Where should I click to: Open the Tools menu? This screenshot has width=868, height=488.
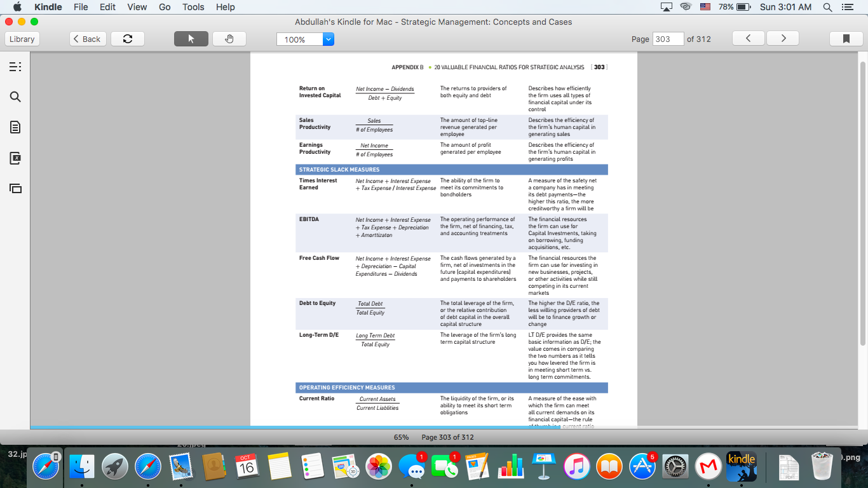click(193, 7)
